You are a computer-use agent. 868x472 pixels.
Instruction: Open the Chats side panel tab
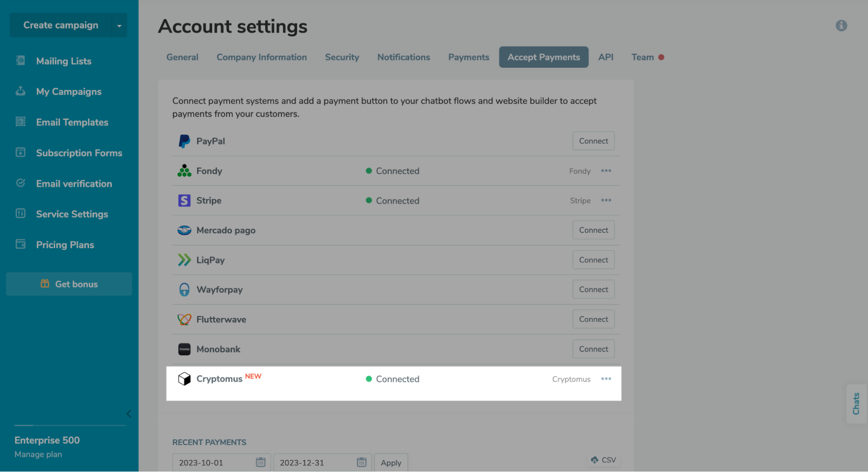856,403
